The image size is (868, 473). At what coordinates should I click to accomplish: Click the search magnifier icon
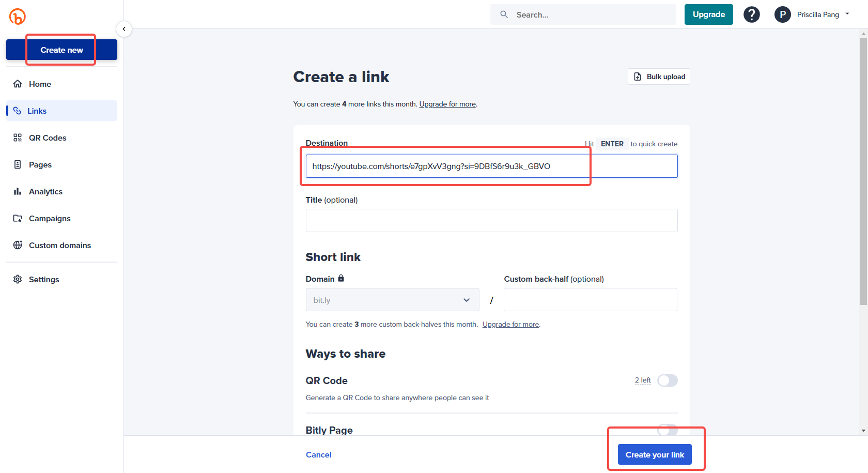504,14
